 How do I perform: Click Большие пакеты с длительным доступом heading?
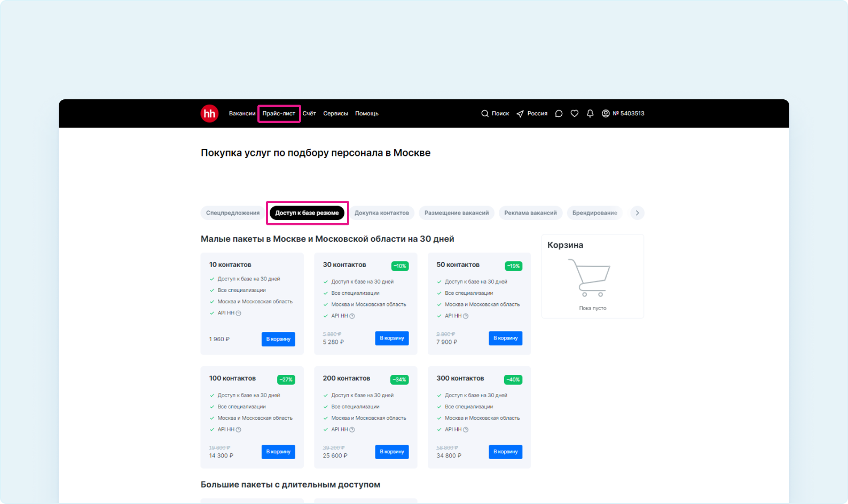point(290,485)
